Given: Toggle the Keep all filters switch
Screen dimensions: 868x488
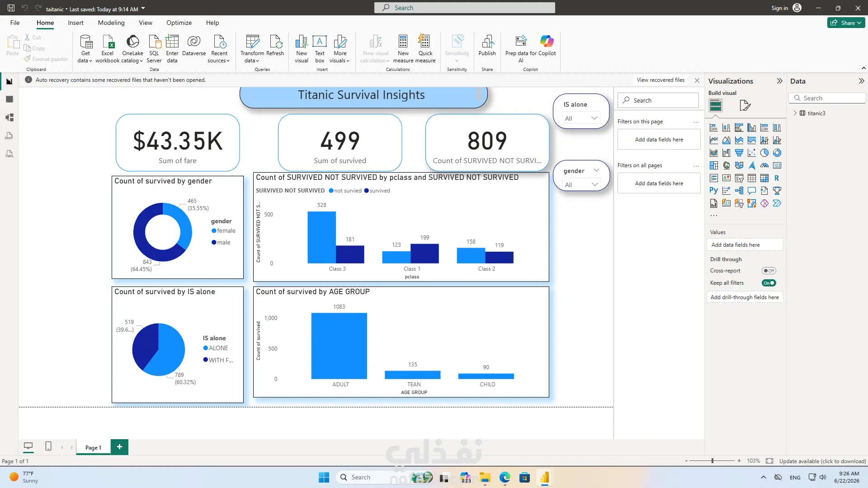Looking at the screenshot, I should click(x=769, y=283).
